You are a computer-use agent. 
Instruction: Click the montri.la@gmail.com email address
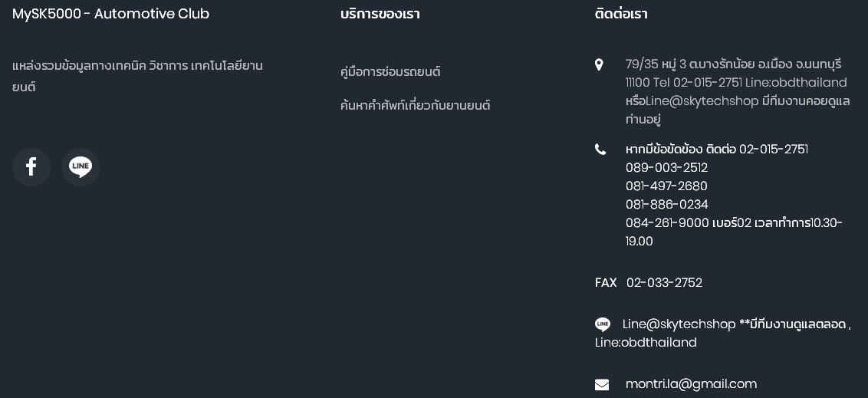point(691,384)
